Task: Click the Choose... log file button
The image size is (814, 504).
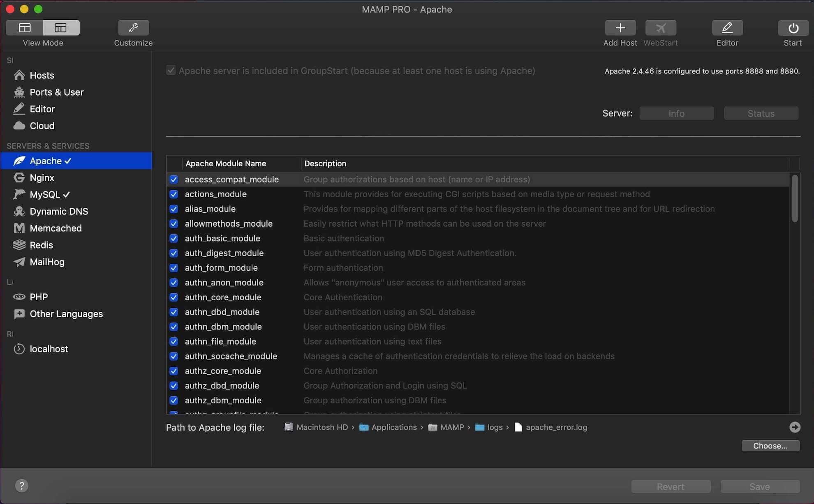Action: tap(770, 446)
